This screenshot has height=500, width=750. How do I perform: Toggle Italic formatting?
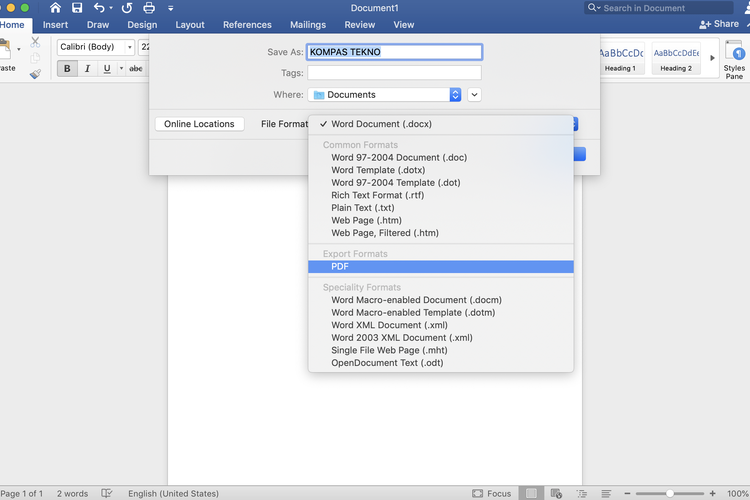(87, 69)
